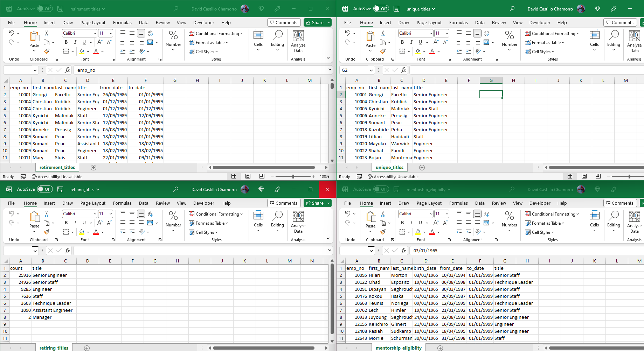The width and height of the screenshot is (644, 351).
Task: Toggle AutoSave in unique_titles window
Action: coord(381,9)
